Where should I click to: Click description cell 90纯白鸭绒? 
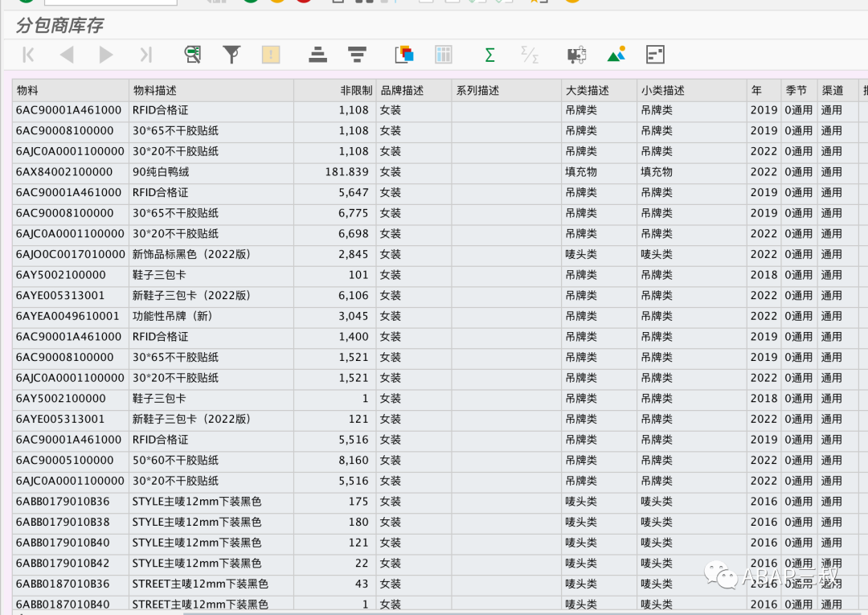click(x=211, y=172)
